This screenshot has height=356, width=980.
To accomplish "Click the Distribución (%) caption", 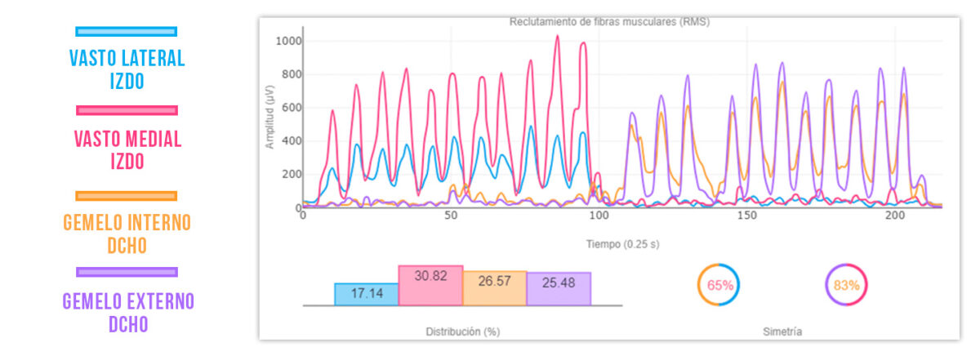I will pyautogui.click(x=462, y=332).
